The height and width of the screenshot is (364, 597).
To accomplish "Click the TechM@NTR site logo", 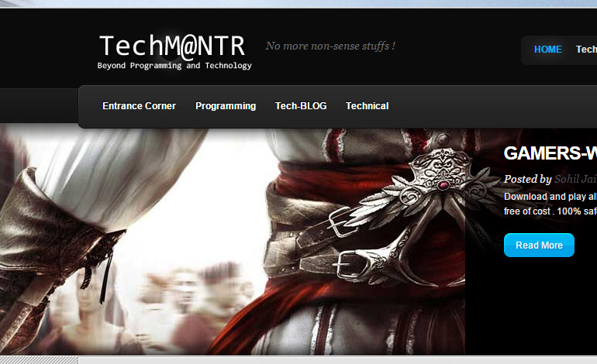I will click(x=171, y=46).
